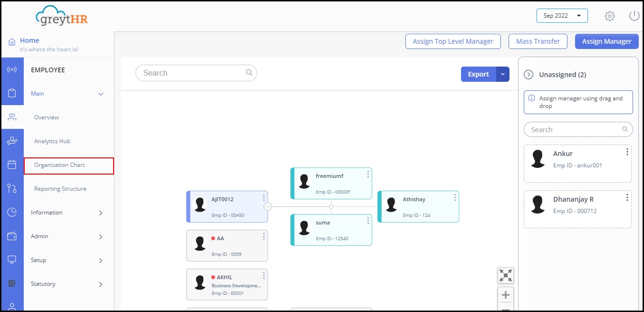Viewport: 644px width, 312px height.
Task: Collapse the Main section chevron
Action: (100, 94)
